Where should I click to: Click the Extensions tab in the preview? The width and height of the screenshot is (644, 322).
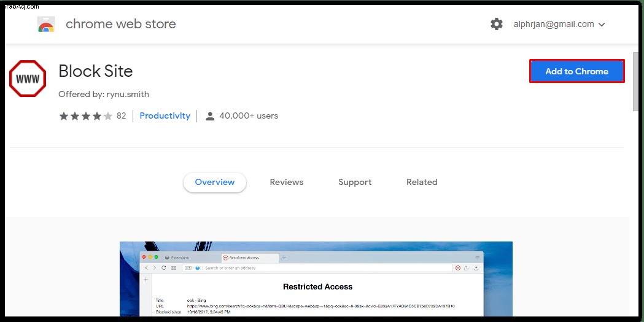[179, 257]
